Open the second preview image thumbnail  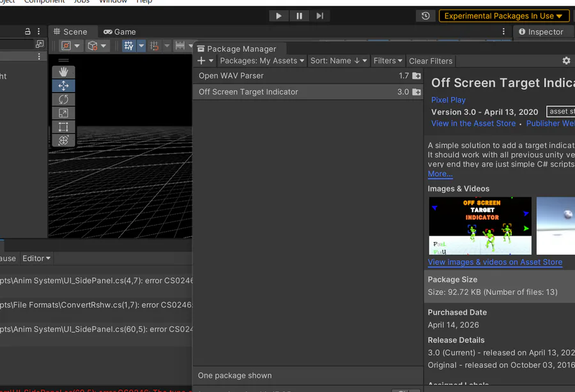pyautogui.click(x=556, y=225)
